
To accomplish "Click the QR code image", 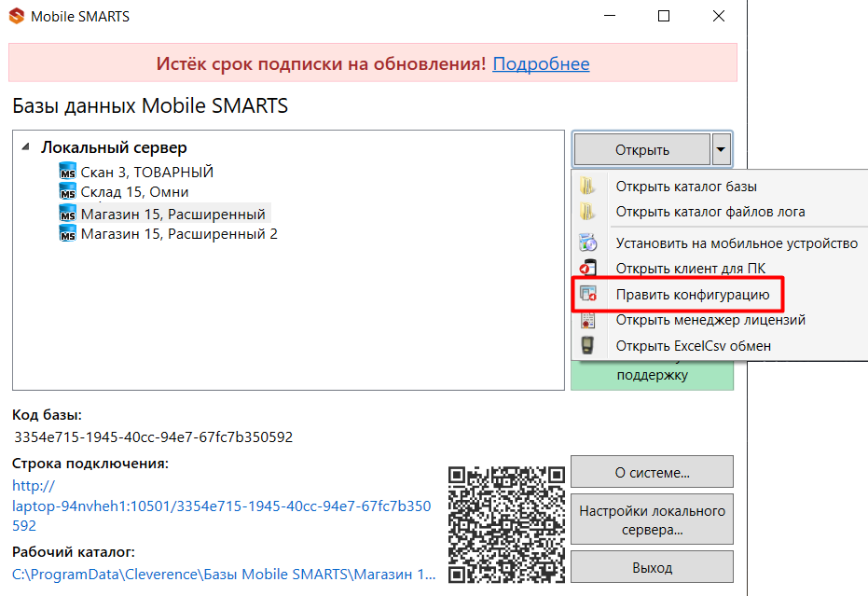I will (506, 524).
